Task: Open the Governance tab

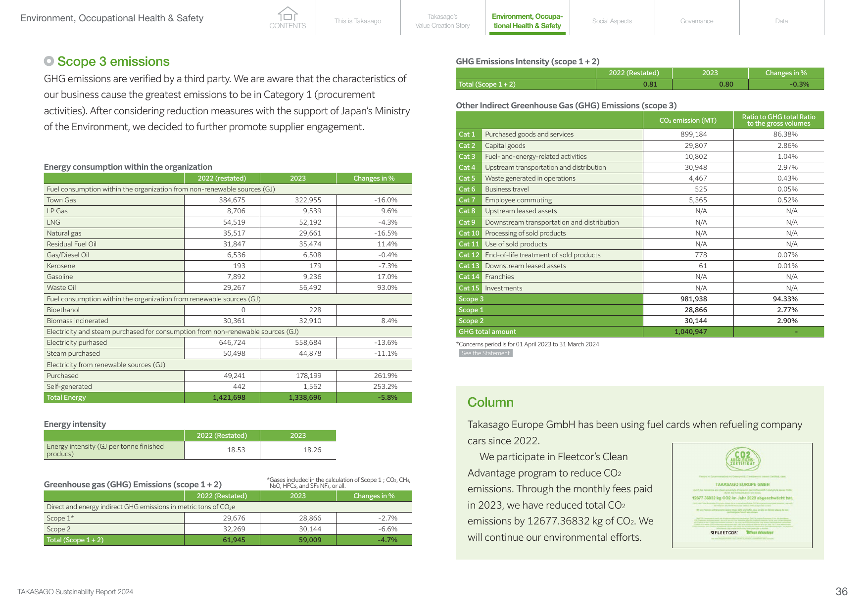Action: pos(697,21)
